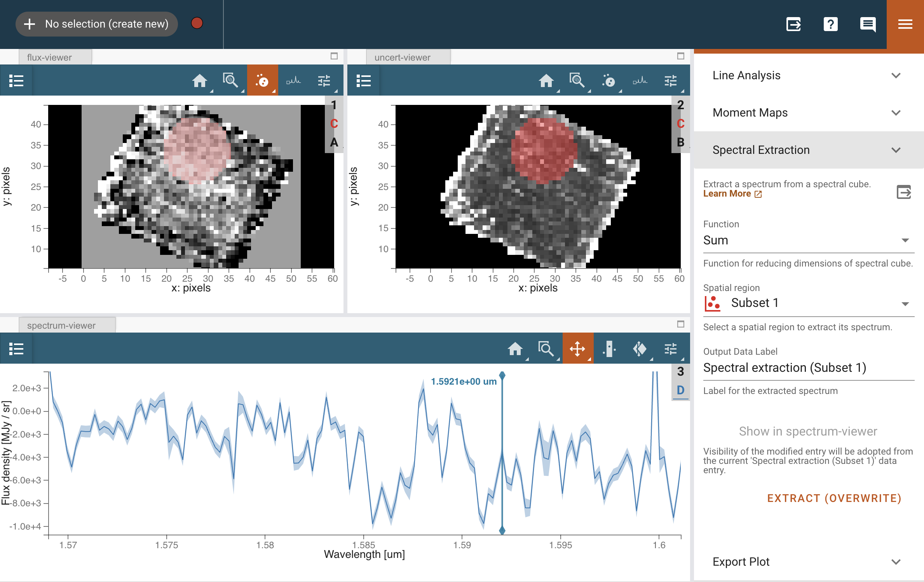Select the subset drawing tool in flux-viewer

(263, 80)
